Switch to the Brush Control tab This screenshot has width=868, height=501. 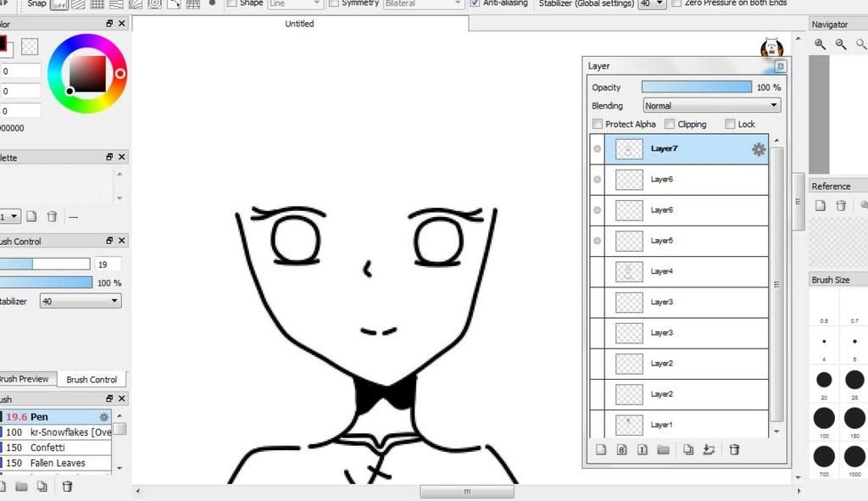point(92,379)
